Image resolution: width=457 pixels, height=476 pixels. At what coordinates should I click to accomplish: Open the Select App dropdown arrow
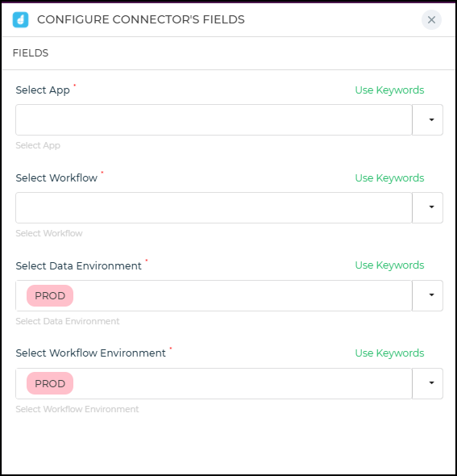point(428,120)
